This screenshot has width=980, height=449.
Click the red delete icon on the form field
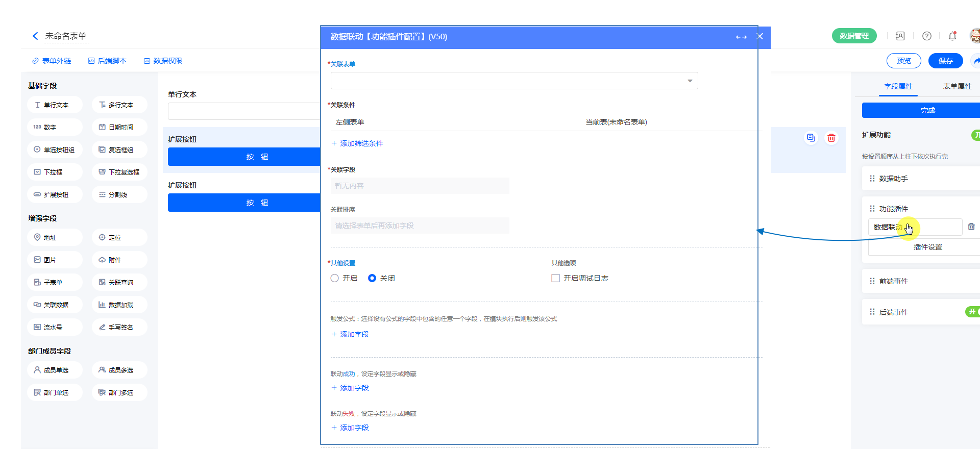[x=831, y=138]
